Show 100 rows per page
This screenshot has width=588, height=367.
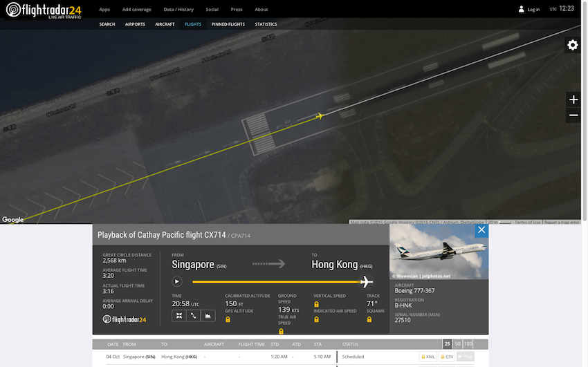click(x=468, y=344)
